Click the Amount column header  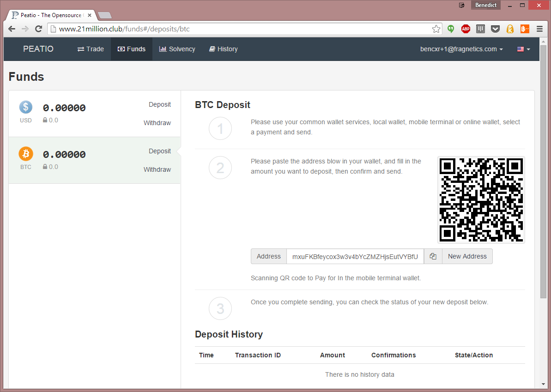(333, 355)
